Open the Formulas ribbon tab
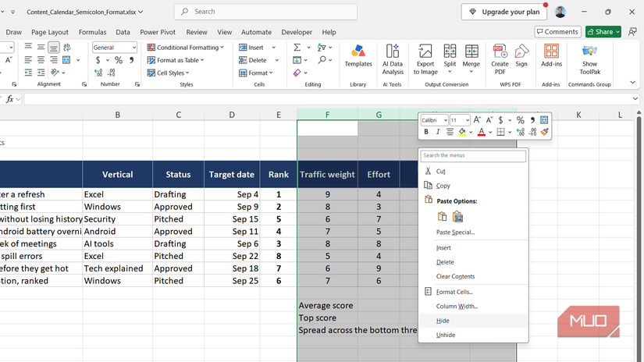This screenshot has width=644, height=362. coord(92,32)
